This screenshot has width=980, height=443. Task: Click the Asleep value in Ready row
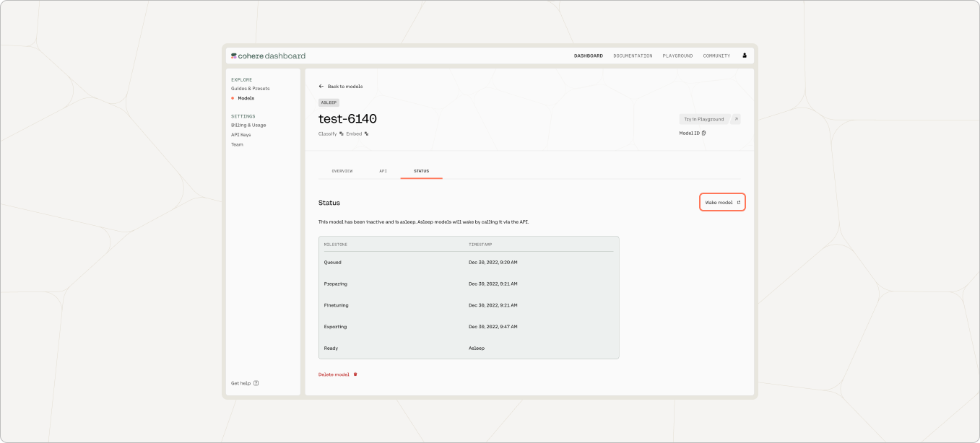pos(477,348)
